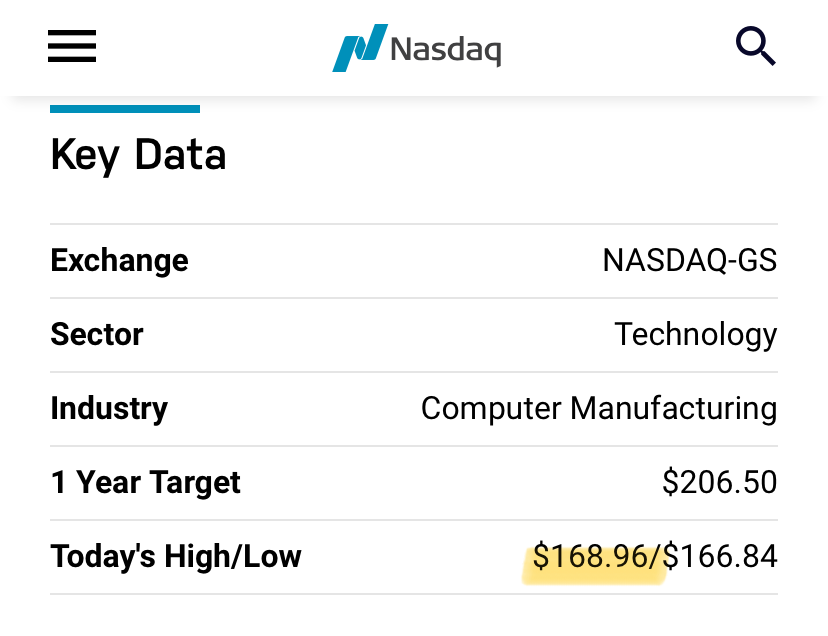
Task: Open the hamburger navigation menu
Action: coord(72,46)
